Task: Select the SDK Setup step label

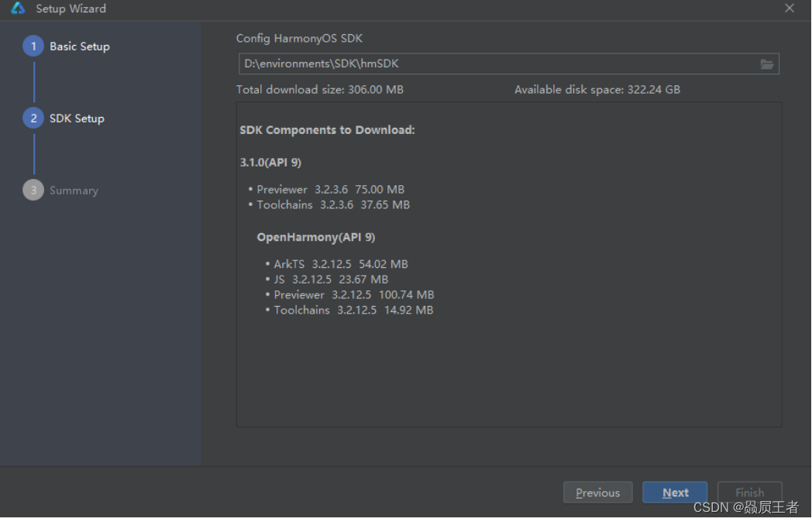Action: [x=77, y=118]
